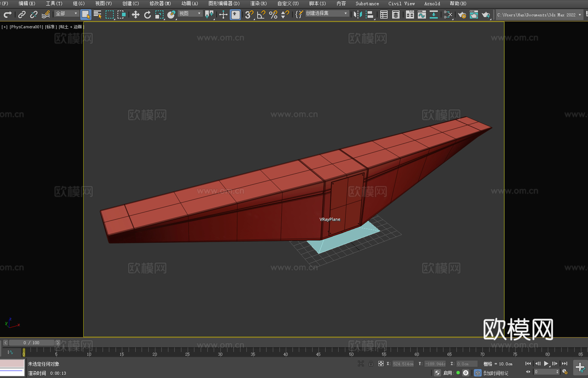Image resolution: width=588 pixels, height=378 pixels.
Task: Open viewport '粘土 + 边面' display menu
Action: tap(71, 27)
